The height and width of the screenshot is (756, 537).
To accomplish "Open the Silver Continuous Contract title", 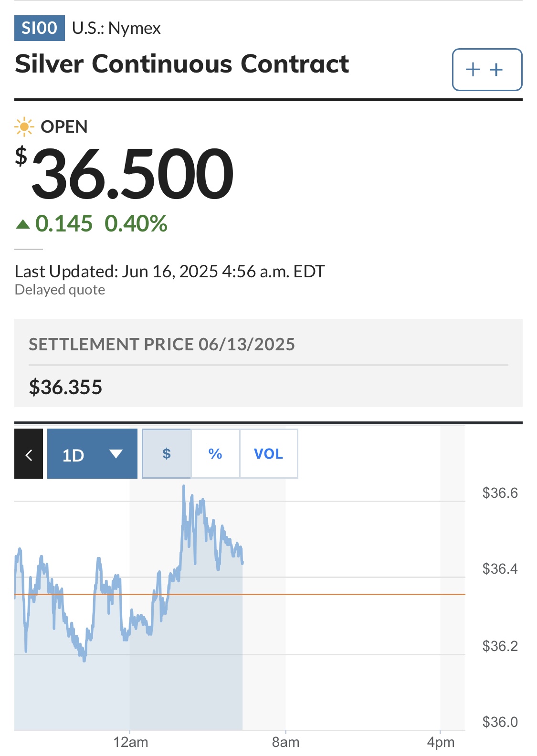I will (x=182, y=64).
